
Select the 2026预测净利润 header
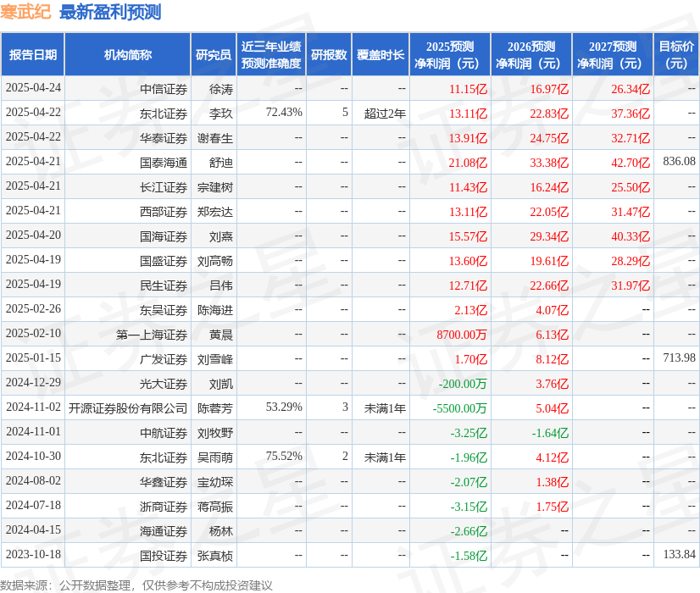point(531,54)
